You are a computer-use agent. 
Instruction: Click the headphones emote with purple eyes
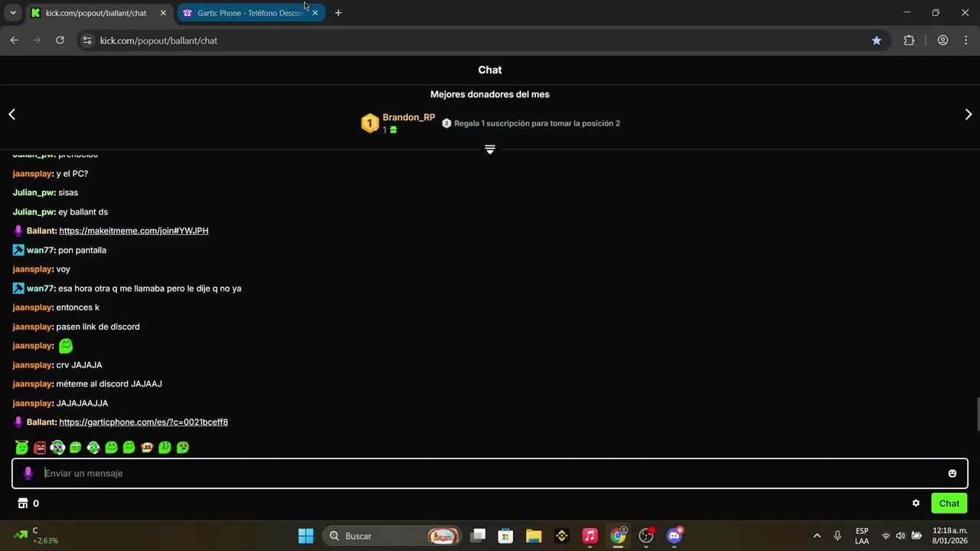[57, 448]
